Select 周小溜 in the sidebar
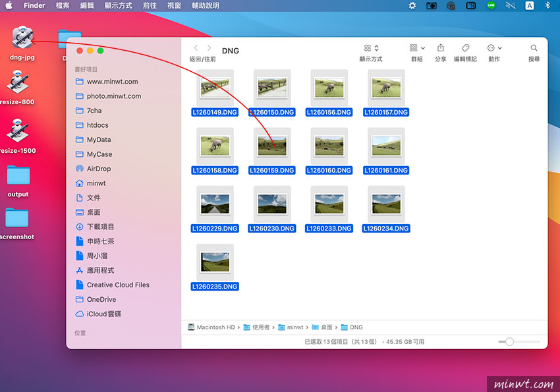The height and width of the screenshot is (392, 560). (92, 256)
